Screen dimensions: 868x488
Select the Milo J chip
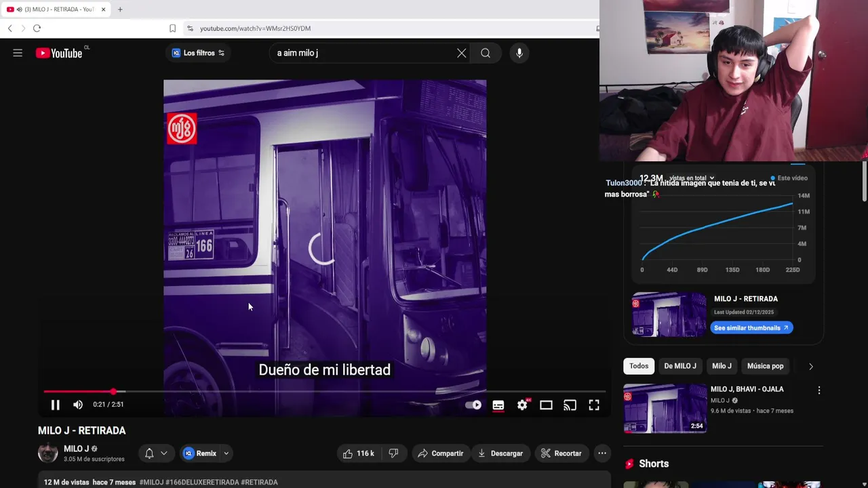pyautogui.click(x=722, y=366)
